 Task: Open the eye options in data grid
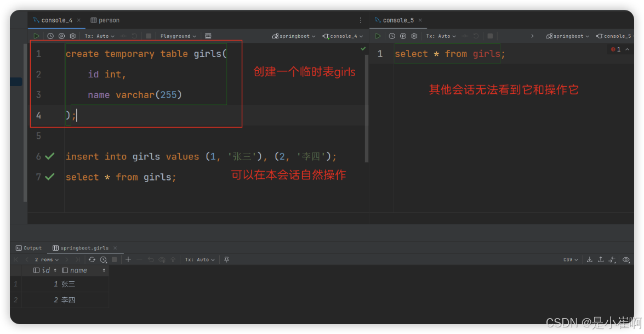click(626, 259)
